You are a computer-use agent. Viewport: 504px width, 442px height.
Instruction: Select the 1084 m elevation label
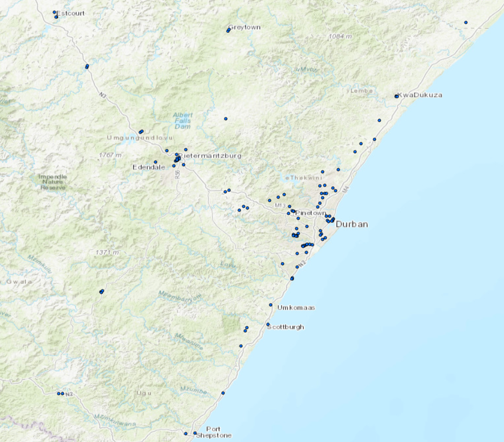pyautogui.click(x=340, y=36)
